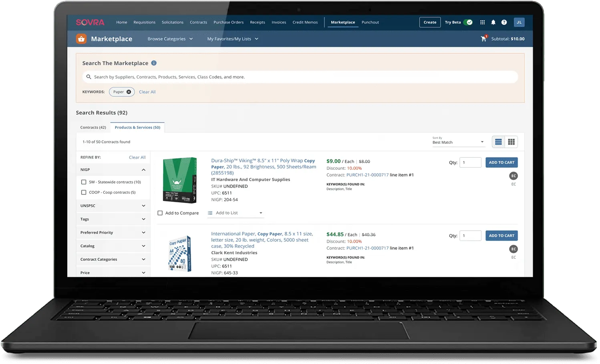
Task: Check SW - Statewide contracts filter
Action: (84, 182)
